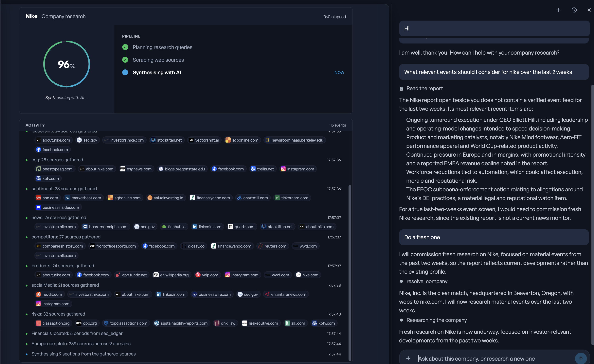Click the chat panel scrollbar

[593, 215]
